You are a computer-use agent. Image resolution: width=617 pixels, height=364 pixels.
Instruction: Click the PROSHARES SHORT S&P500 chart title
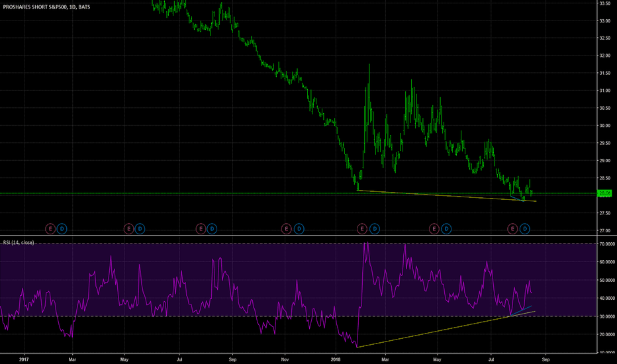point(46,7)
